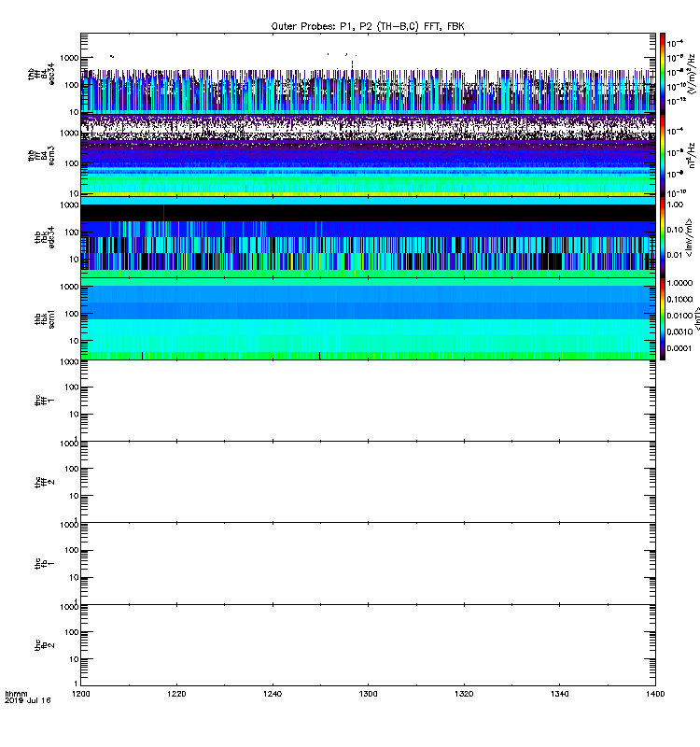Select the 'nT²/Hz' colorbar unit label
700x747 pixels.
(x=693, y=155)
